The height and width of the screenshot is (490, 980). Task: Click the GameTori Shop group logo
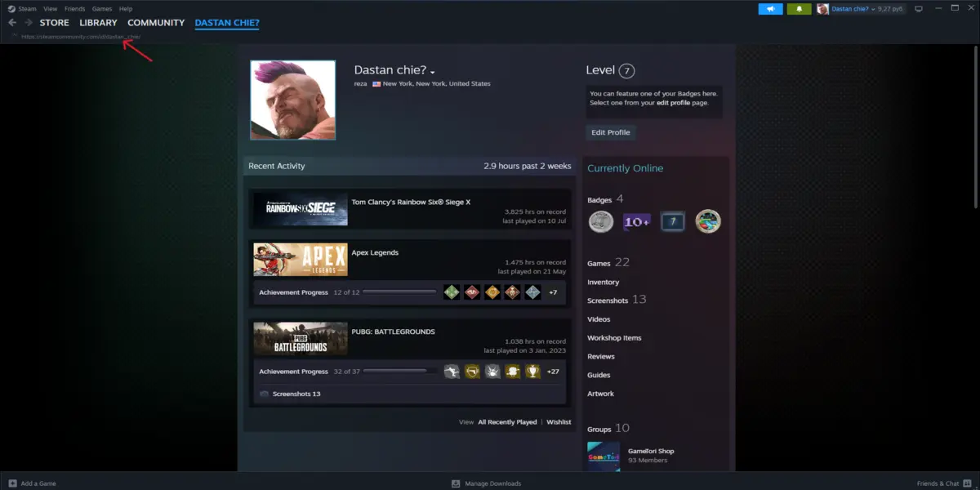604,456
